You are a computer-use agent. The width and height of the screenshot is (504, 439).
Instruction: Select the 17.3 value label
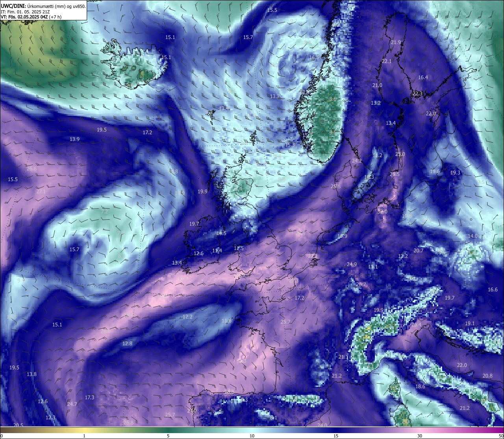pos(89,397)
